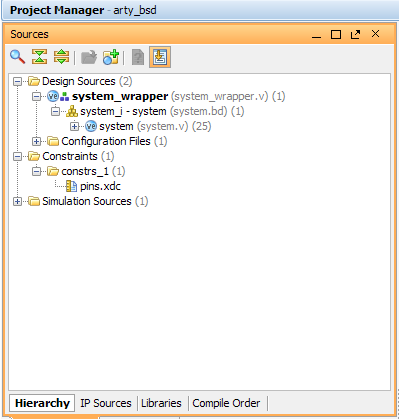
Task: Click the top-module hierarchy icon by system_wrapper
Action: click(x=65, y=97)
